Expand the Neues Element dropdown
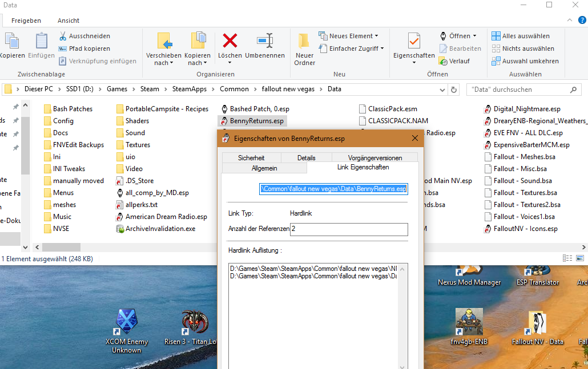588x369 pixels. 352,36
